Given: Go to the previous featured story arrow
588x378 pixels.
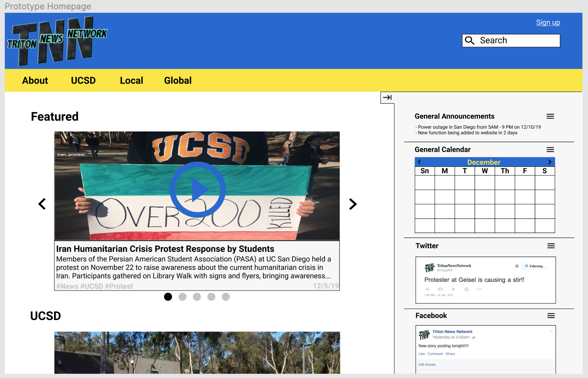Looking at the screenshot, I should tap(42, 204).
